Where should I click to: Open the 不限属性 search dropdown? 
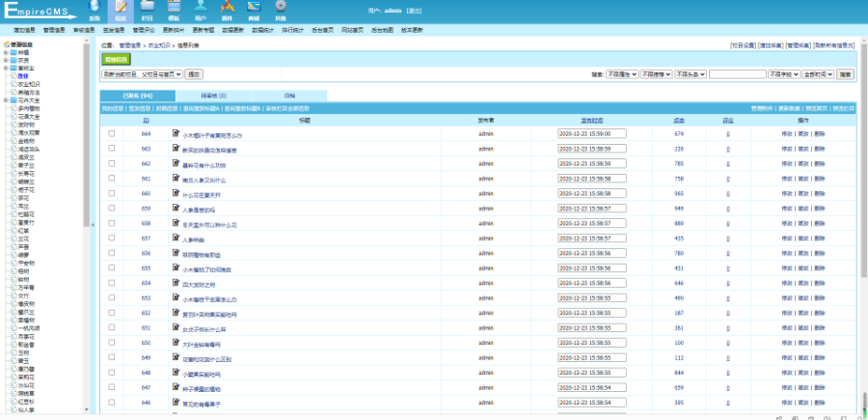pos(623,73)
